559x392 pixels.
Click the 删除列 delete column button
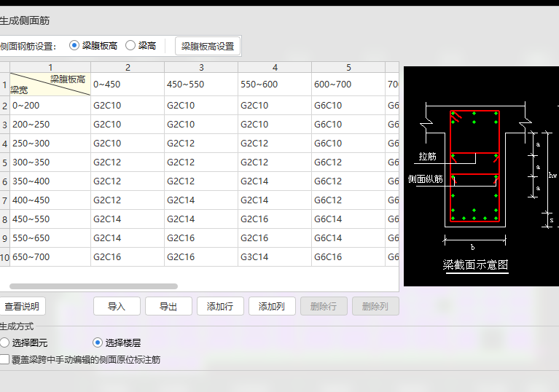[375, 306]
